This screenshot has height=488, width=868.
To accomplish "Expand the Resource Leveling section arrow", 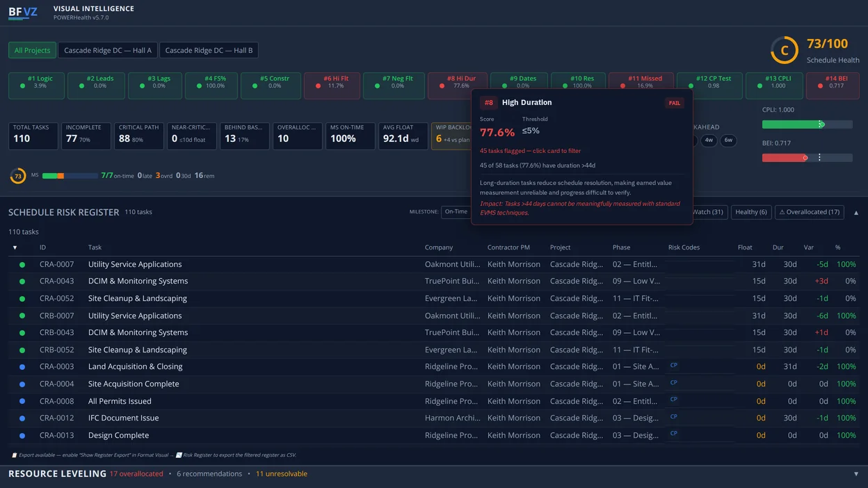I will [x=855, y=474].
